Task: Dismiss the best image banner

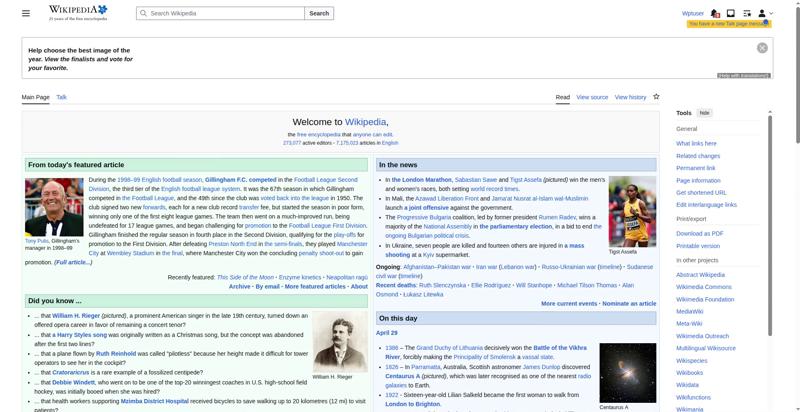Action: tap(762, 48)
